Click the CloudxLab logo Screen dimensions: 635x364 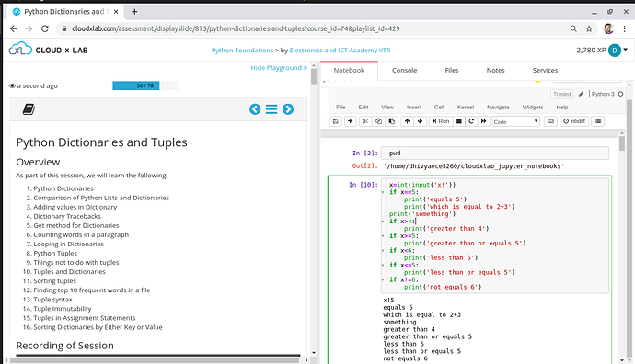[48, 50]
